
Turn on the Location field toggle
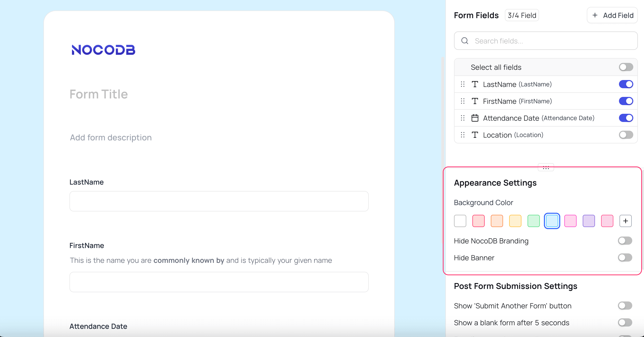pos(626,135)
